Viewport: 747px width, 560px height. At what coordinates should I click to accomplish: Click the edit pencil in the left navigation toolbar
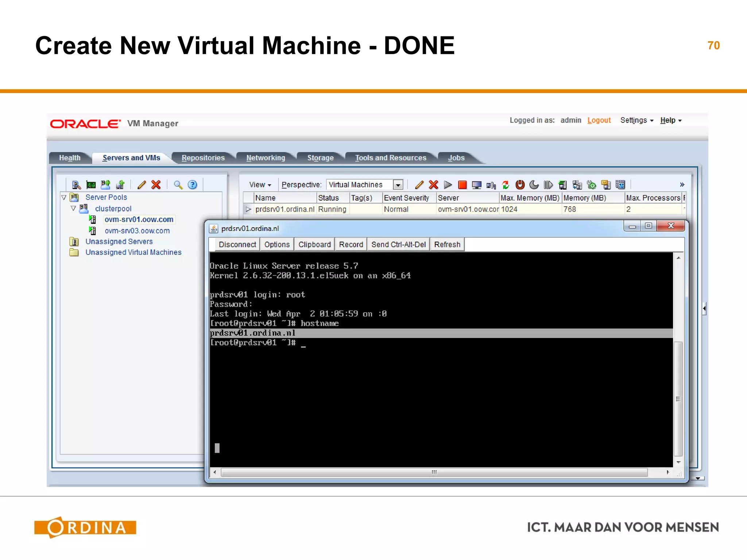(x=142, y=185)
